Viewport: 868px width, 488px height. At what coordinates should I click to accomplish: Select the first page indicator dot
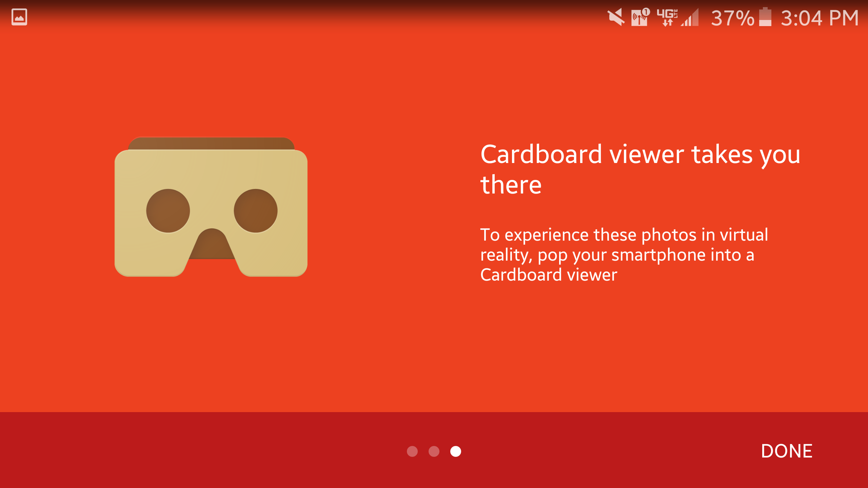pos(412,451)
